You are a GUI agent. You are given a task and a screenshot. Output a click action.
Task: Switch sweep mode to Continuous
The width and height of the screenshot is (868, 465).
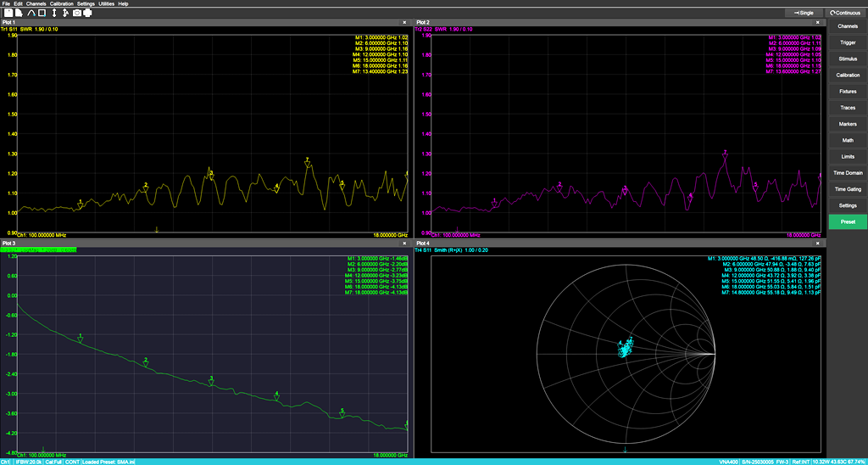(x=845, y=13)
